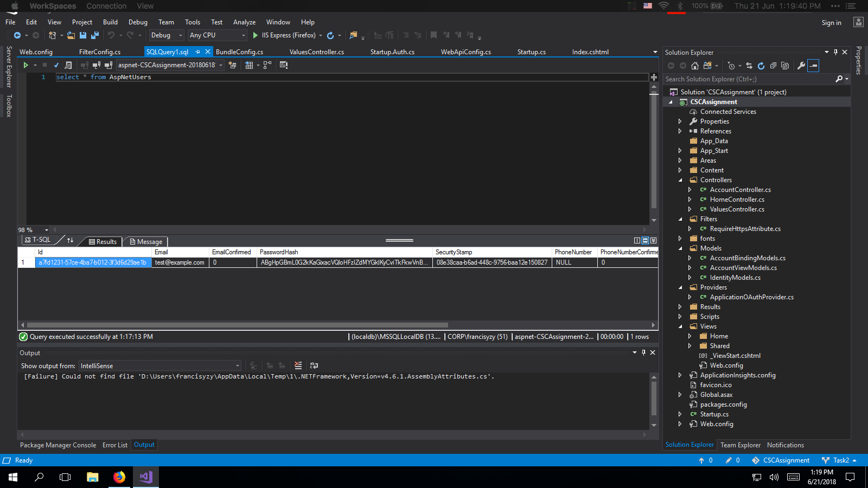Viewport: 868px width, 488px height.
Task: Collapse the Controllers folder
Action: pyautogui.click(x=681, y=179)
